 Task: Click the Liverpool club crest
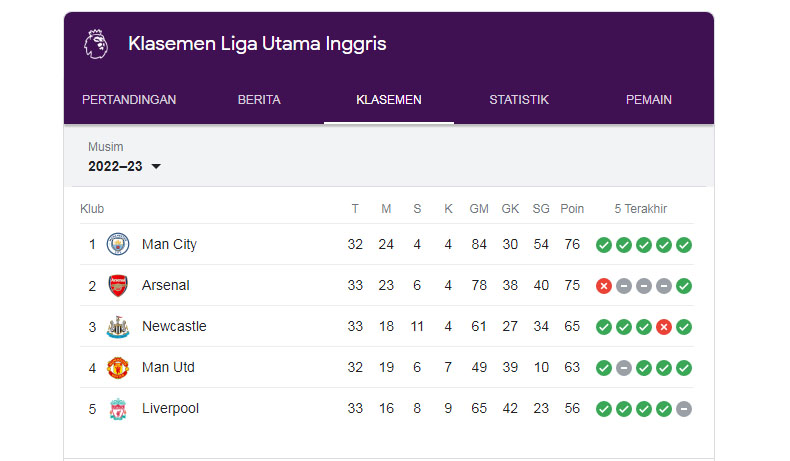click(118, 409)
